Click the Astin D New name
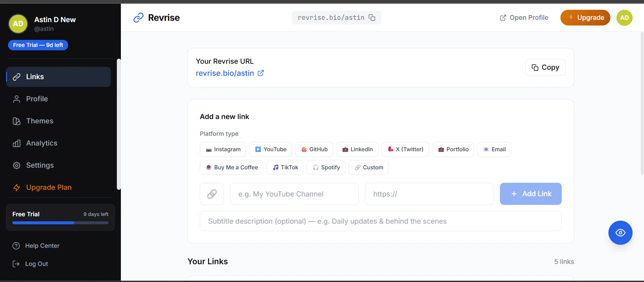 click(x=55, y=20)
